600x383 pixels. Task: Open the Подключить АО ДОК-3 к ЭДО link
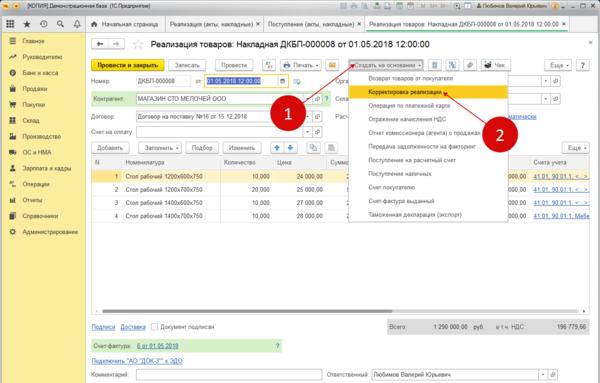pos(137,361)
